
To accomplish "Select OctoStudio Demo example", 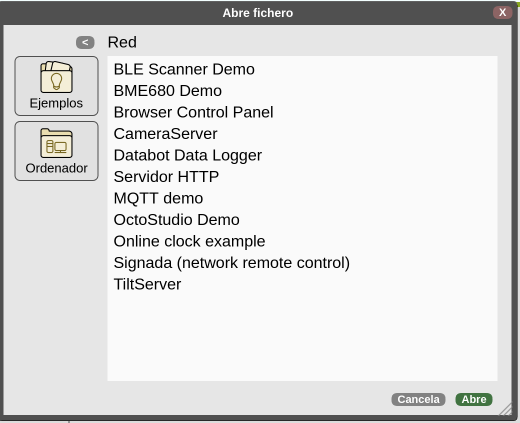I will pos(176,220).
